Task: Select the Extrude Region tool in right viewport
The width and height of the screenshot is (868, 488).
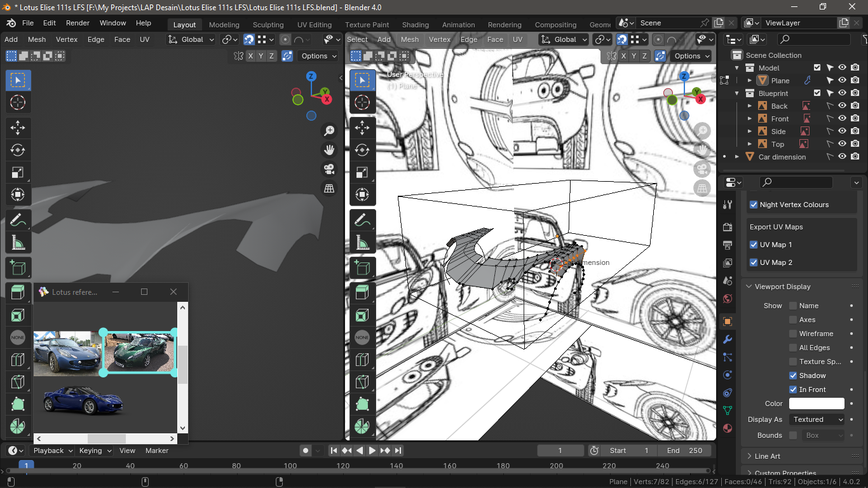Action: 362,292
